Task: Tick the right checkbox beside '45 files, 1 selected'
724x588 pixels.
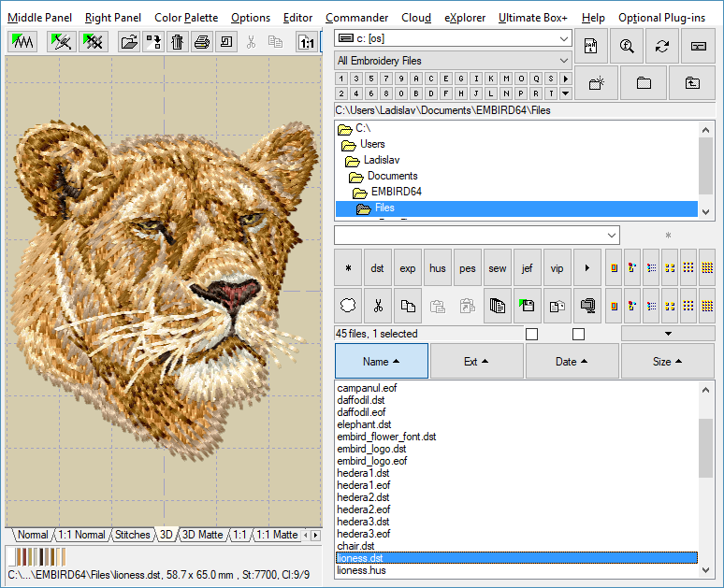Action: [x=579, y=334]
